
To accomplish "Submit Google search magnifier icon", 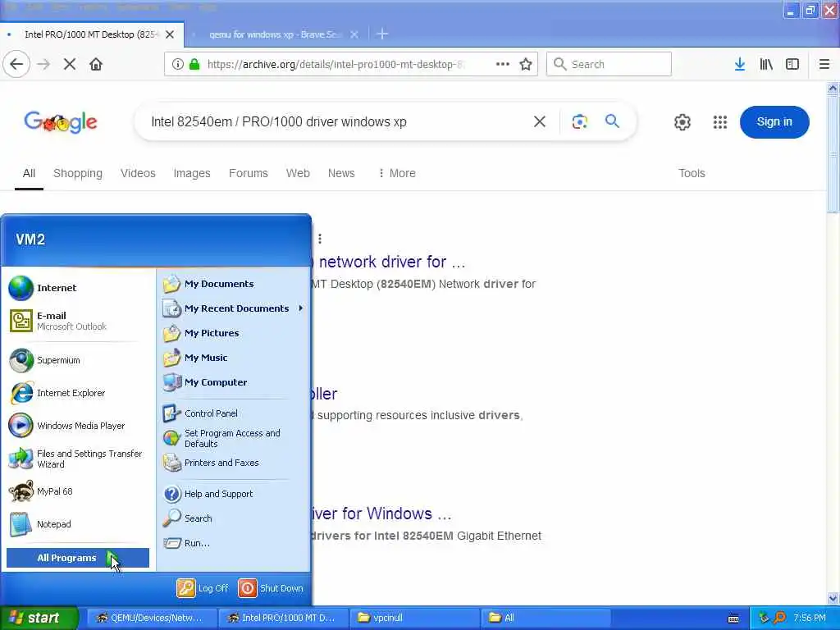I will click(x=612, y=121).
